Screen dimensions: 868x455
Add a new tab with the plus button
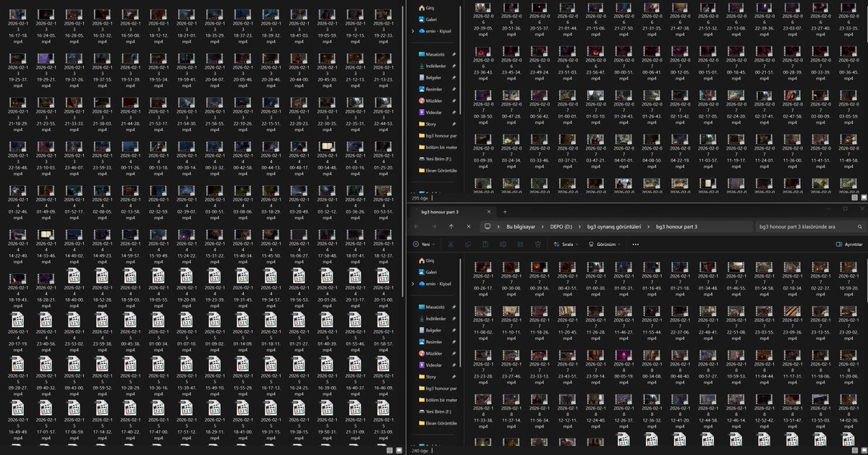click(505, 211)
